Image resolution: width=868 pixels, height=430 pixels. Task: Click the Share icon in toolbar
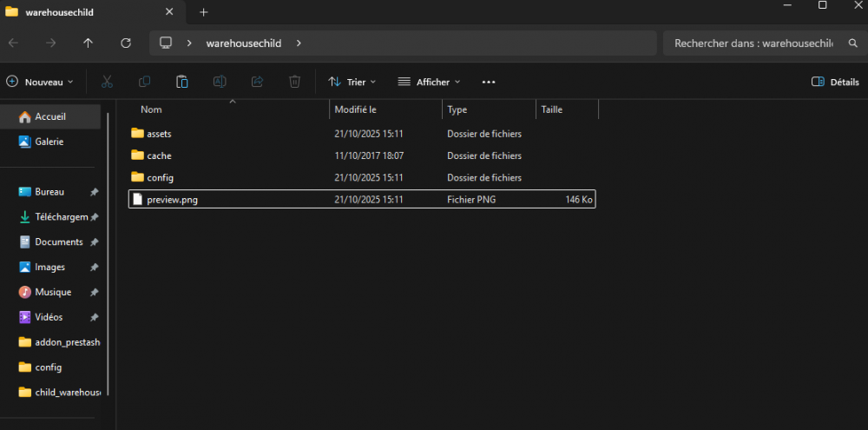[x=258, y=82]
